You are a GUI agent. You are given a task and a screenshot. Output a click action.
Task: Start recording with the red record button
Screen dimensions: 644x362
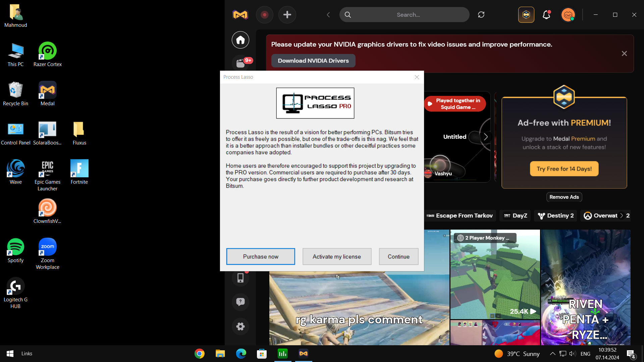coord(265,15)
